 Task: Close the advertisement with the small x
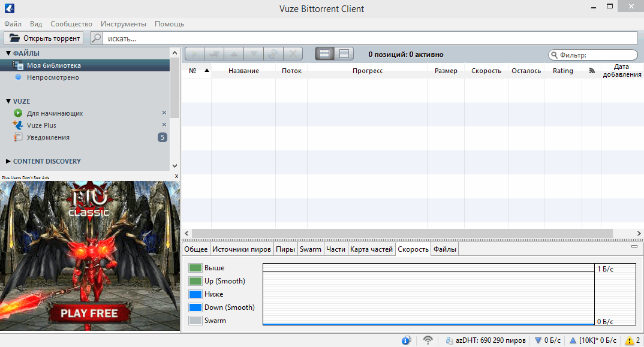[x=177, y=176]
